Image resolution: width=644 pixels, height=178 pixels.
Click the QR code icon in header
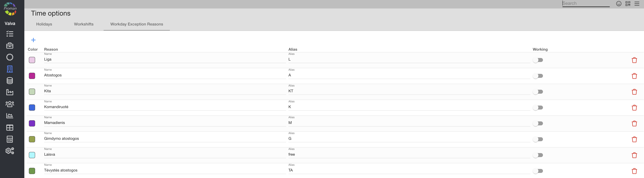628,4
